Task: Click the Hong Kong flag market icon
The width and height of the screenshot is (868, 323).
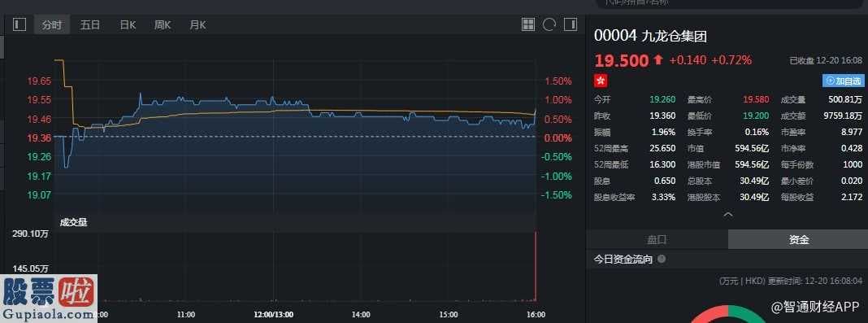Action: click(x=601, y=81)
